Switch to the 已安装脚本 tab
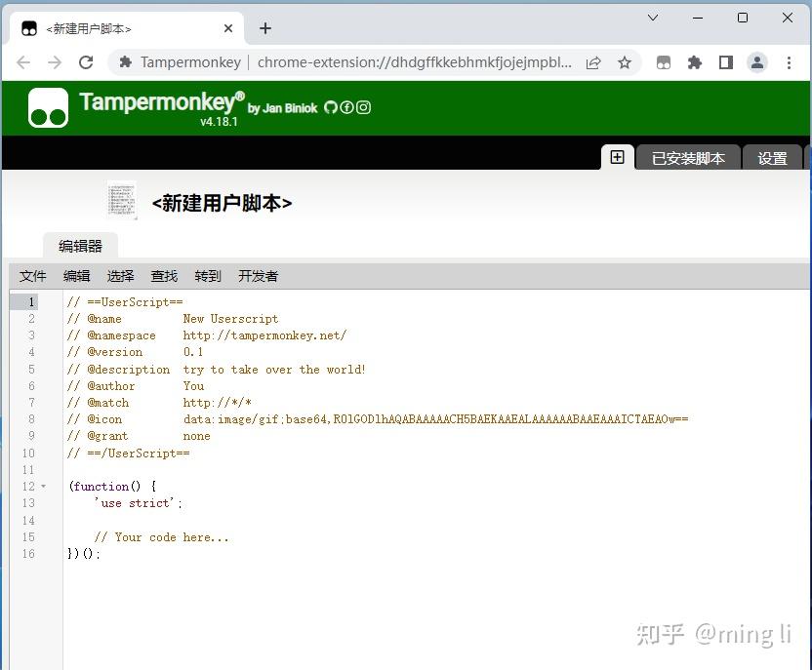Viewport: 812px width, 670px height. point(688,157)
